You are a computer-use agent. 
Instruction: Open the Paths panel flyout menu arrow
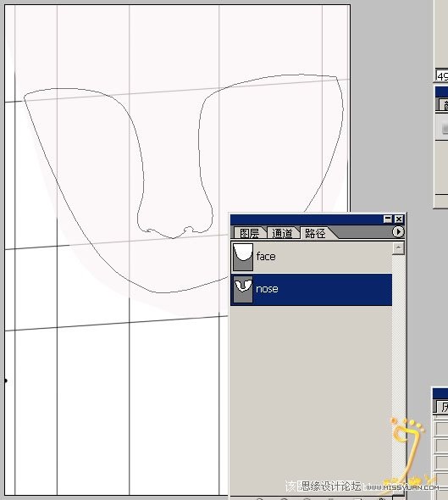[x=398, y=231]
